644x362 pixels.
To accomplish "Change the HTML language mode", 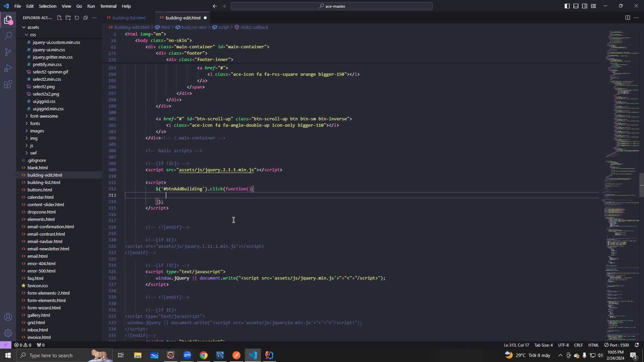I will pyautogui.click(x=593, y=345).
